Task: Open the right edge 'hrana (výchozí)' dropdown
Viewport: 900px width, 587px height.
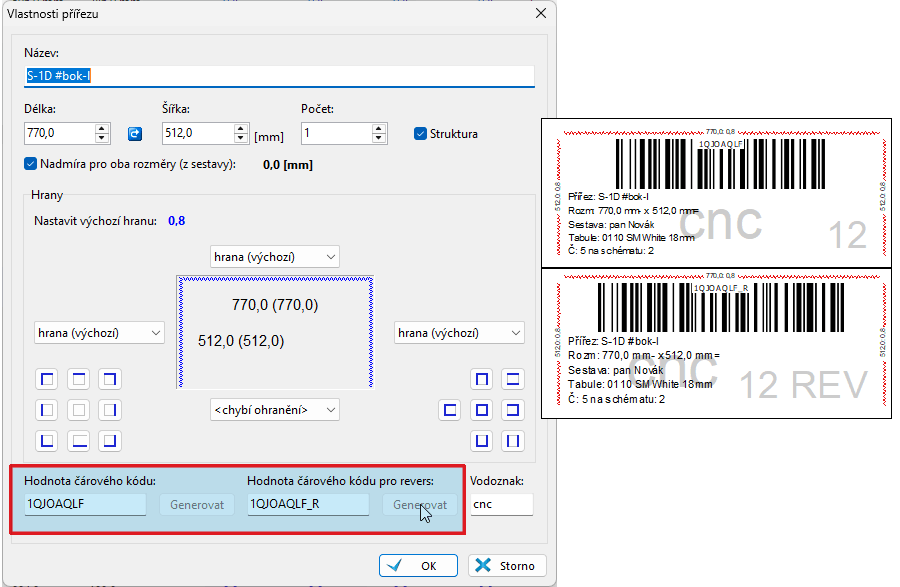Action: pyautogui.click(x=460, y=333)
